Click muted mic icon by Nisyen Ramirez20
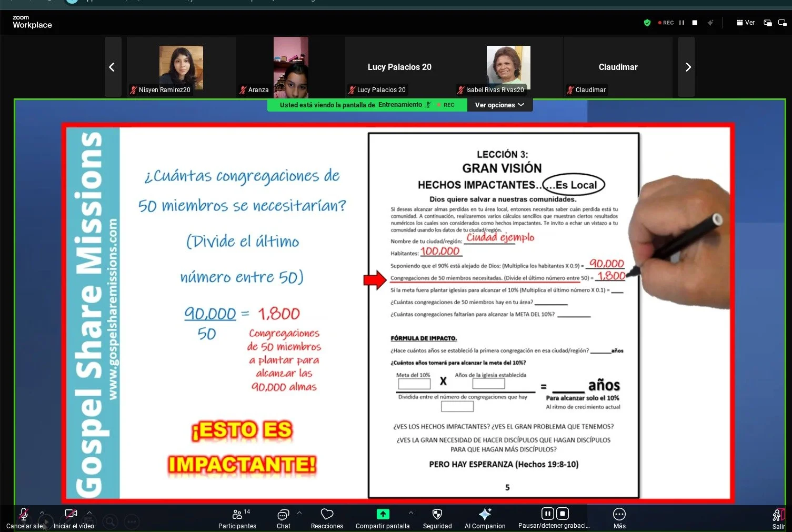792x532 pixels. coord(134,90)
